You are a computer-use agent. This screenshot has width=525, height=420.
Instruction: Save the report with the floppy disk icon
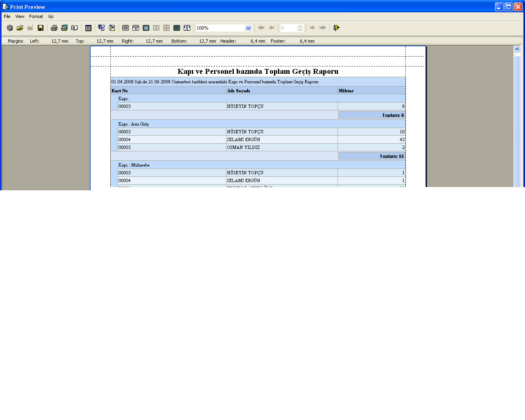point(41,28)
